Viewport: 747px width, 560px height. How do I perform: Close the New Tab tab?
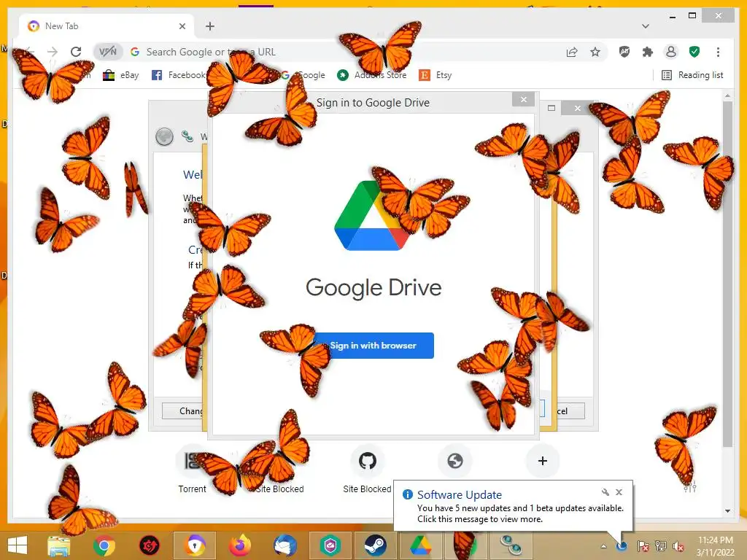(182, 26)
